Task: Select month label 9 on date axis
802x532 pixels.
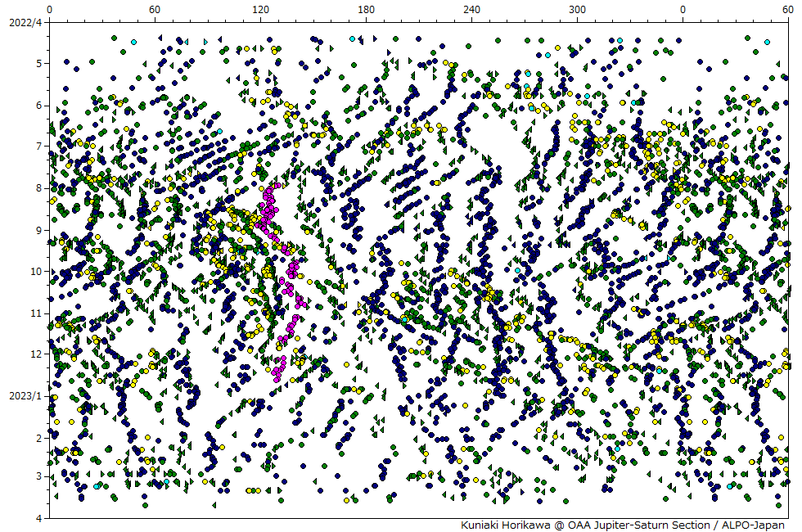Action: [x=39, y=230]
